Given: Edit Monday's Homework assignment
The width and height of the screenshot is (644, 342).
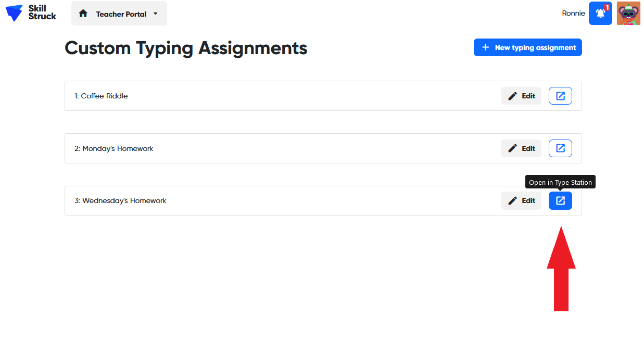Looking at the screenshot, I should (521, 148).
